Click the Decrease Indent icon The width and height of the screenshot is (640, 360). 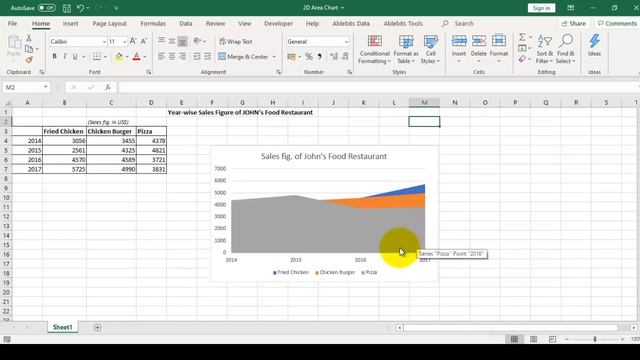(197, 56)
